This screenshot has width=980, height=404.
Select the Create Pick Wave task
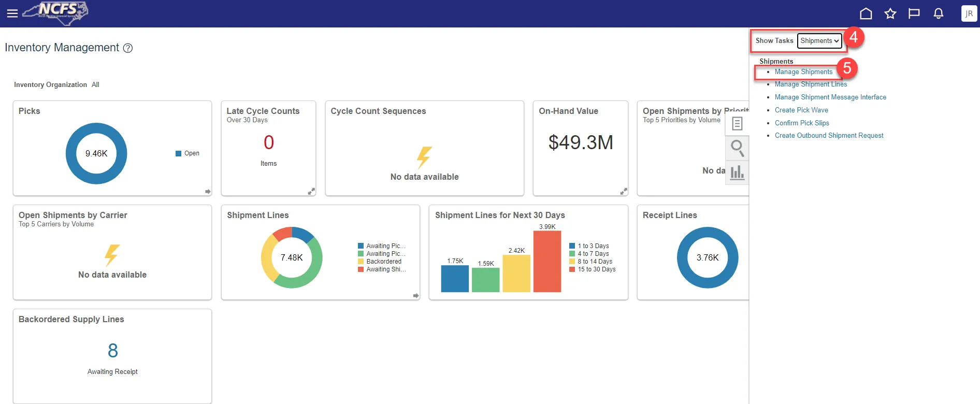point(801,110)
